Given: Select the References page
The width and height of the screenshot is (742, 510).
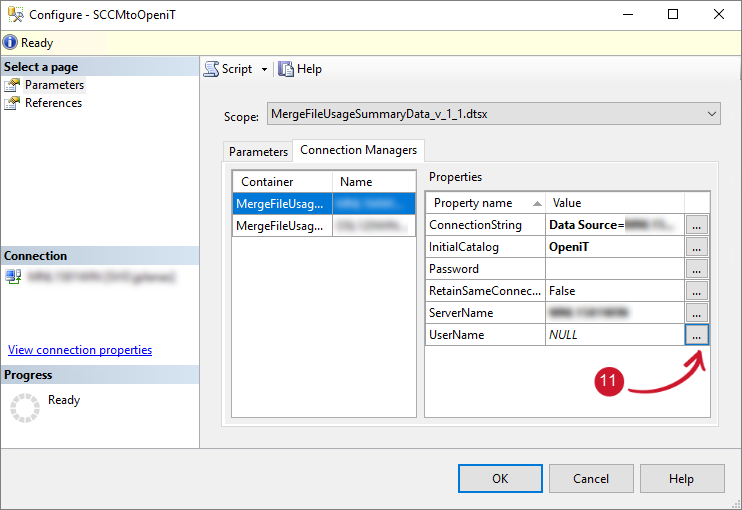Looking at the screenshot, I should point(53,103).
